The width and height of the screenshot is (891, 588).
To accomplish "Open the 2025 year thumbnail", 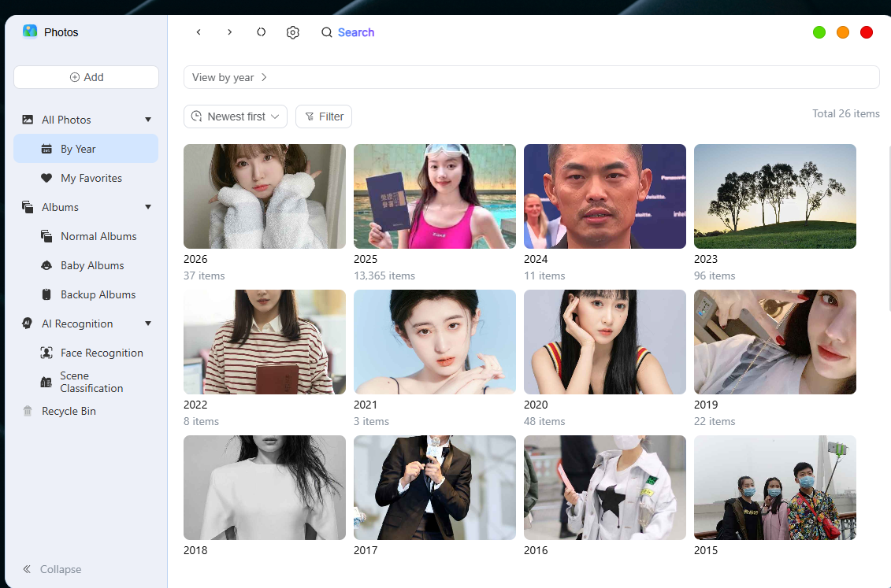I will click(x=435, y=196).
